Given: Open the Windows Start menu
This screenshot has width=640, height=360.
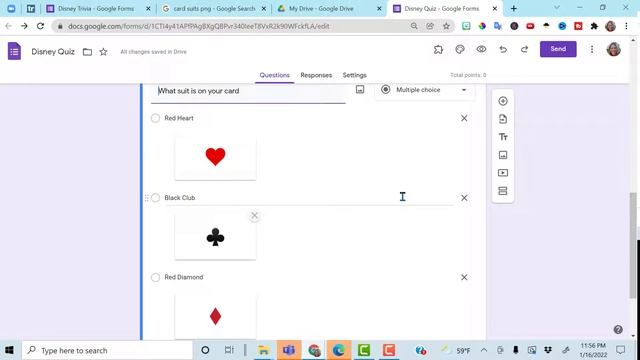Looking at the screenshot, I should pyautogui.click(x=9, y=350).
